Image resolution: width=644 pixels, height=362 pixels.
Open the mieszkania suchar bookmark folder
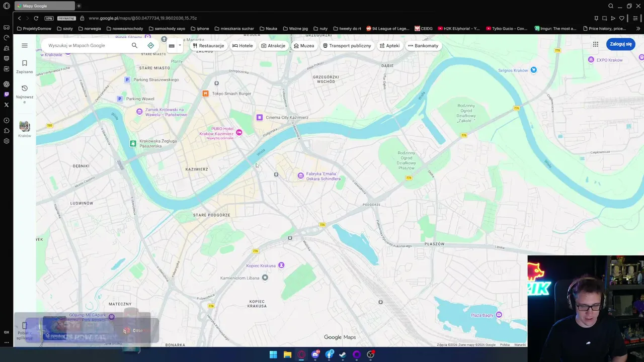pos(234,29)
